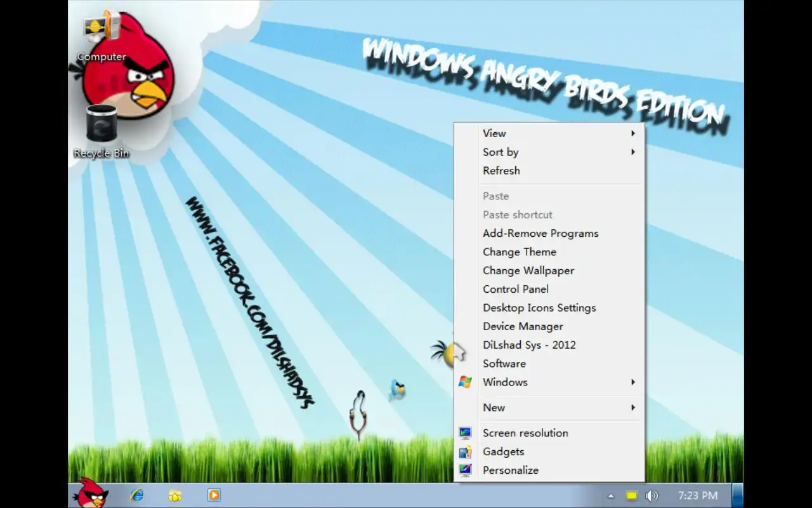The height and width of the screenshot is (508, 812).
Task: Open the Sort by menu item
Action: 549,152
